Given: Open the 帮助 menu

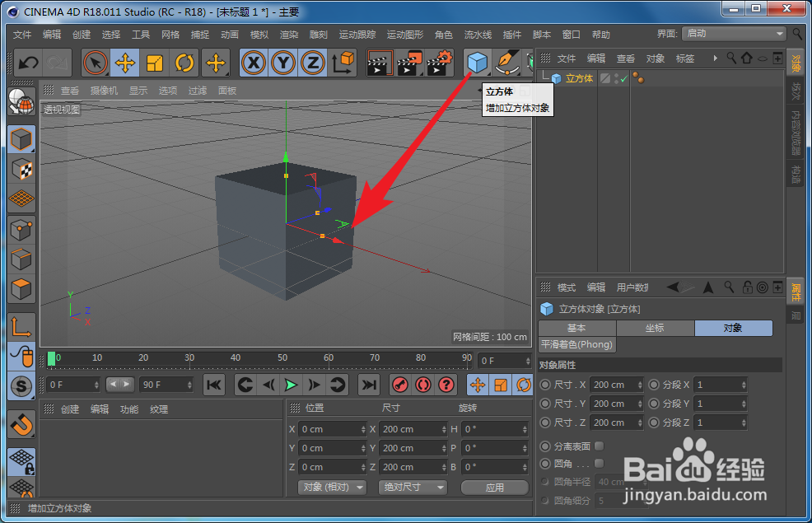Looking at the screenshot, I should click(600, 35).
